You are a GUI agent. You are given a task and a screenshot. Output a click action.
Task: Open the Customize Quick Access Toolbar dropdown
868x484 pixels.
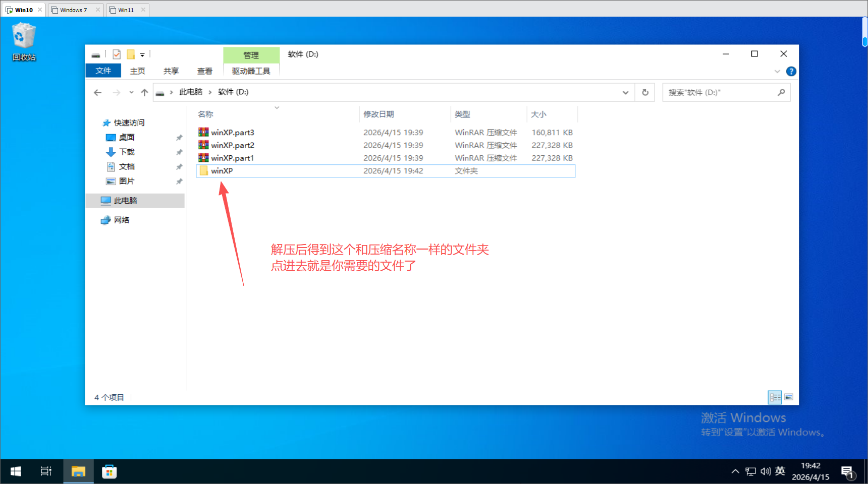click(x=142, y=54)
